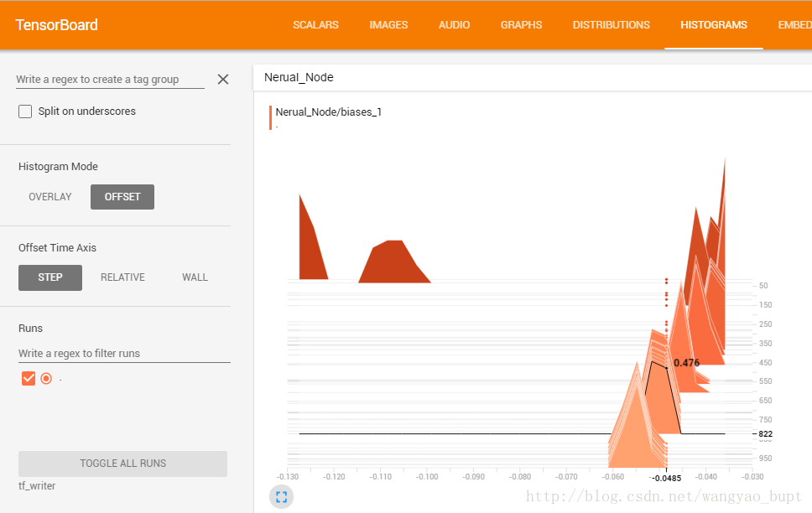Set offset time axis to RELATIVE
The height and width of the screenshot is (513, 812).
tap(122, 277)
